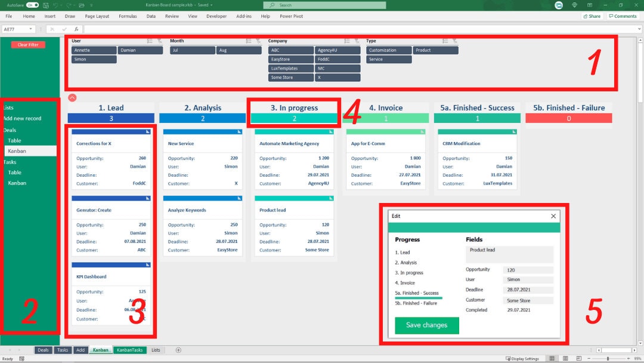Switch to Page Layout view via status bar icon
This screenshot has width=644, height=363.
[565, 358]
